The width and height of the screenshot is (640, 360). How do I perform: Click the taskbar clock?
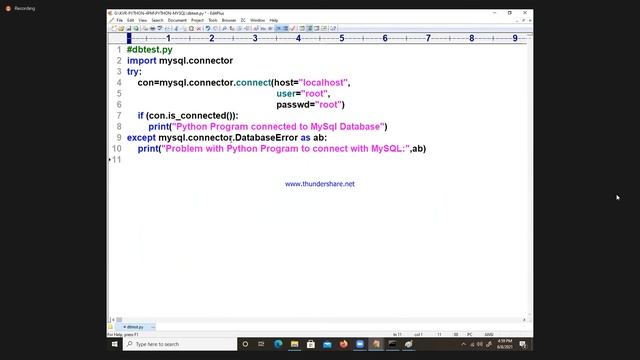(x=504, y=344)
